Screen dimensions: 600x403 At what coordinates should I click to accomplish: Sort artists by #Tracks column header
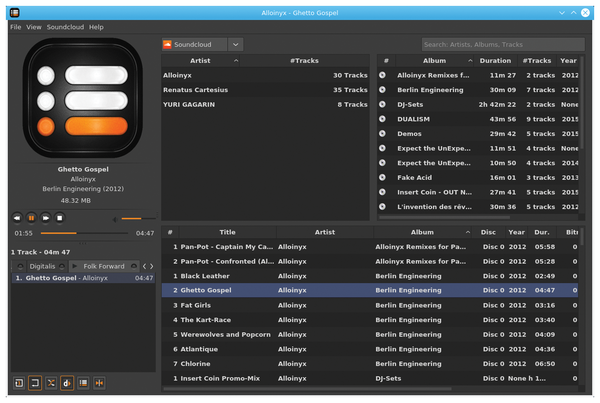[304, 60]
